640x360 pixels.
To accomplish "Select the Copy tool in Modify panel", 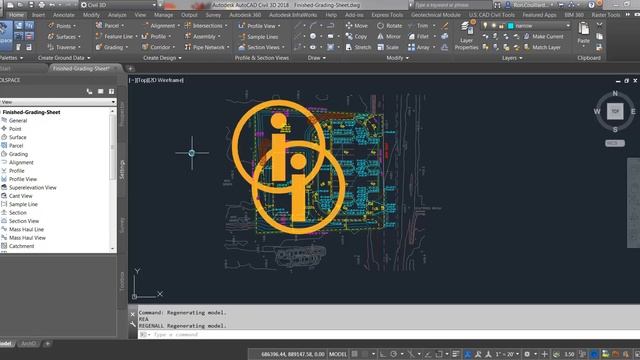I will click(356, 36).
